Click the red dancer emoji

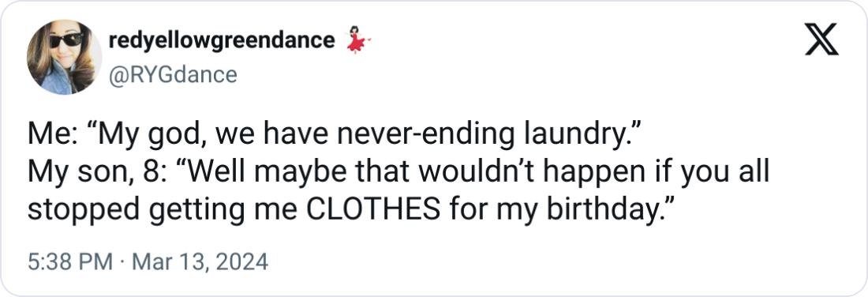(x=357, y=40)
